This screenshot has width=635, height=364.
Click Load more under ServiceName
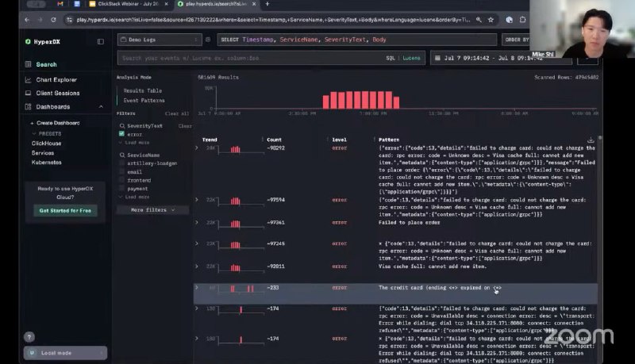137,197
